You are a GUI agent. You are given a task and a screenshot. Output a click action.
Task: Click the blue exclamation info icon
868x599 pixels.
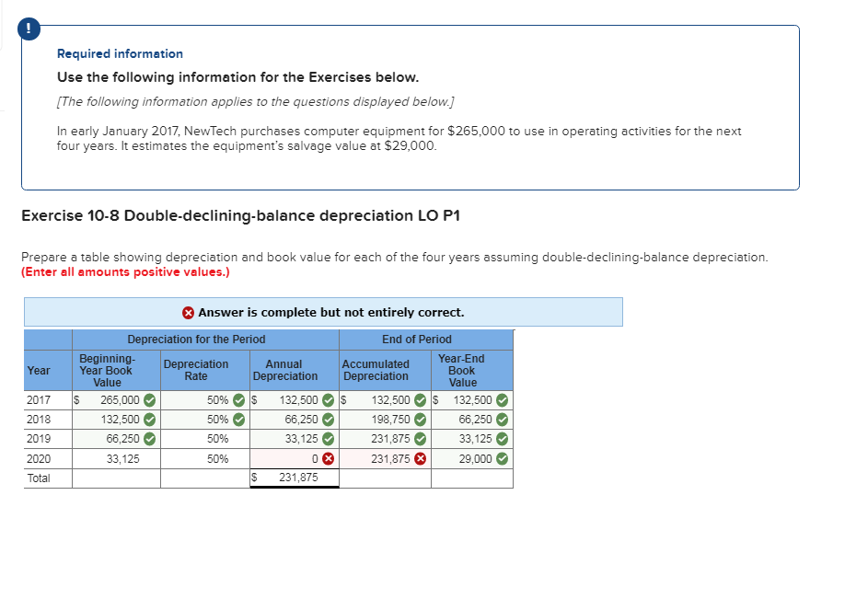[29, 29]
